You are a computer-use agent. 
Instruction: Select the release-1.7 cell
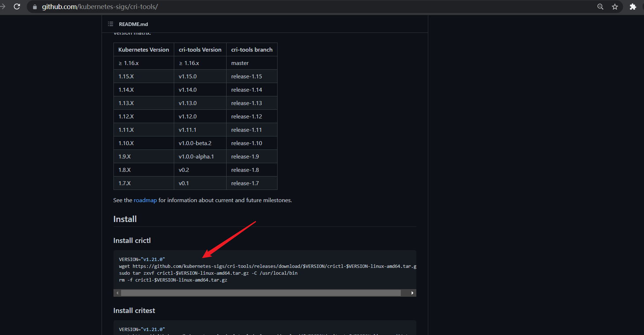(x=252, y=183)
